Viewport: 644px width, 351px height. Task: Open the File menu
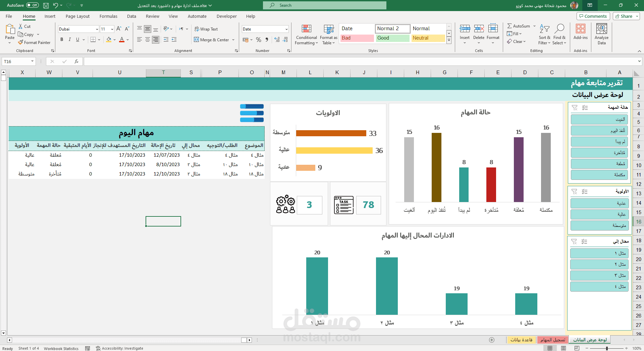coord(9,16)
